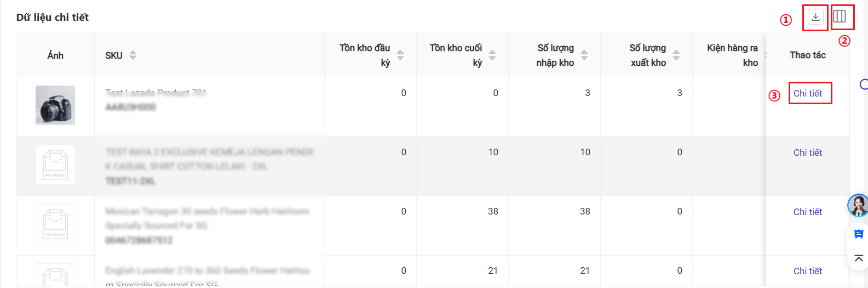Click the Thao tác column header
This screenshot has height=288, width=868.
(808, 55)
